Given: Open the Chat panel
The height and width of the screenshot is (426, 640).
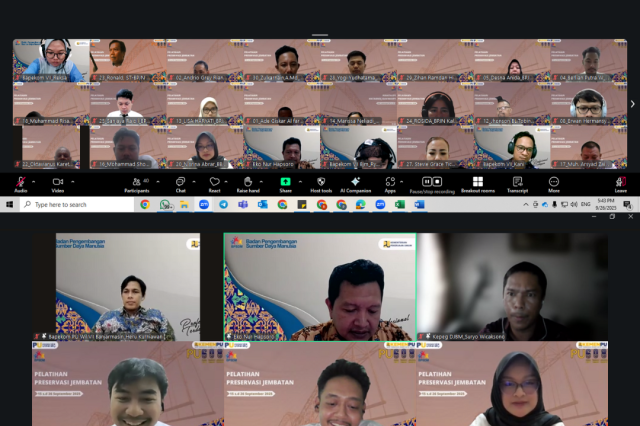Looking at the screenshot, I should click(181, 182).
